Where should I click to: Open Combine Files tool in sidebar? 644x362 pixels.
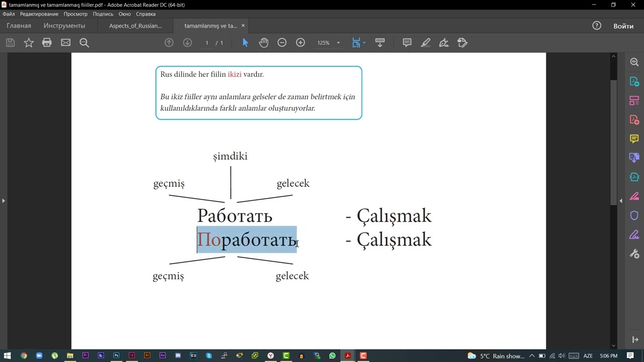(x=634, y=158)
